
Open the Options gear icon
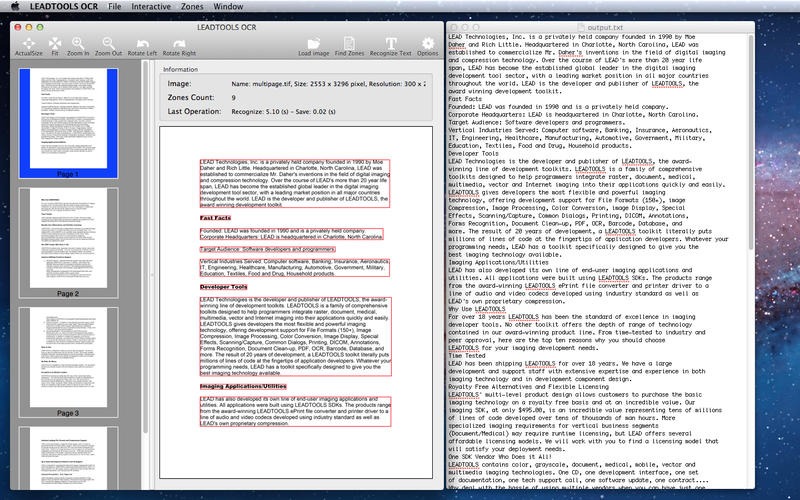pos(428,43)
